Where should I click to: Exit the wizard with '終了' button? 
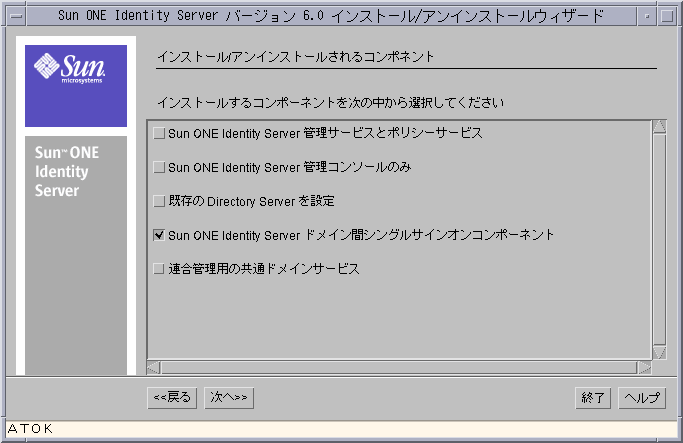coord(593,398)
